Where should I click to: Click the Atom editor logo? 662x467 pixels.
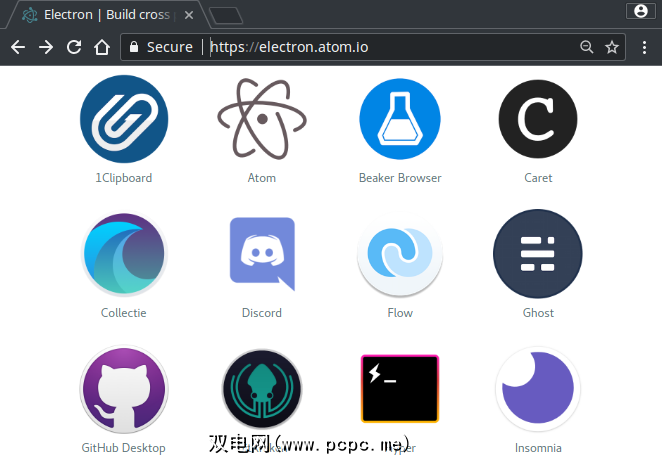click(x=261, y=118)
